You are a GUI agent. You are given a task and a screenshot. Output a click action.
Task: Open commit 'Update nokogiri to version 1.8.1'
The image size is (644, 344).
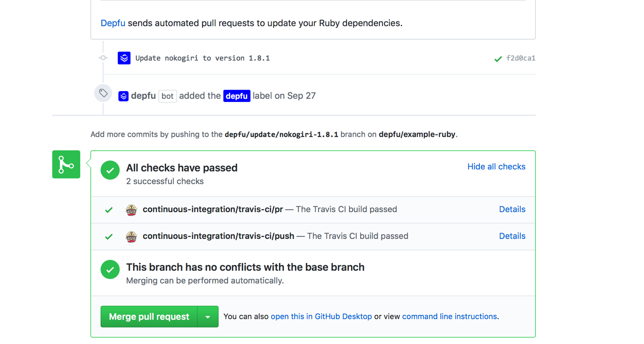(x=202, y=58)
